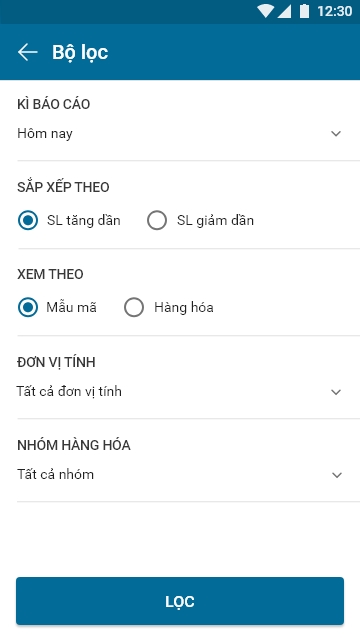
Task: Tap the cellular signal icon
Action: click(284, 11)
